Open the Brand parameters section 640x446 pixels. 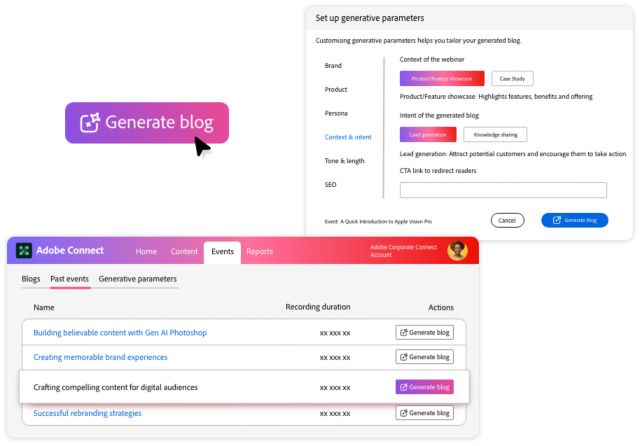pos(335,65)
